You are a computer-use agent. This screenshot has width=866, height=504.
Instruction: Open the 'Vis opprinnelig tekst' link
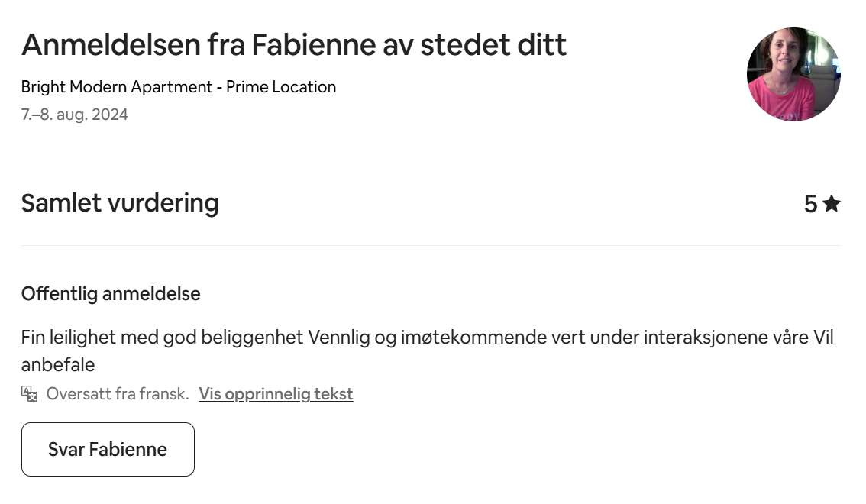click(x=276, y=394)
